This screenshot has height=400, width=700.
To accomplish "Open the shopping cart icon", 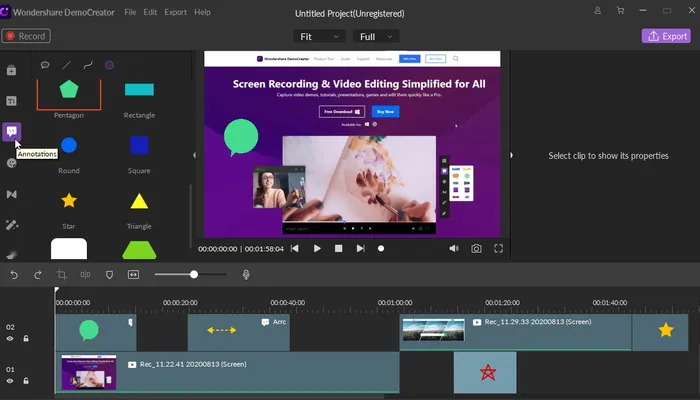I will click(x=620, y=10).
